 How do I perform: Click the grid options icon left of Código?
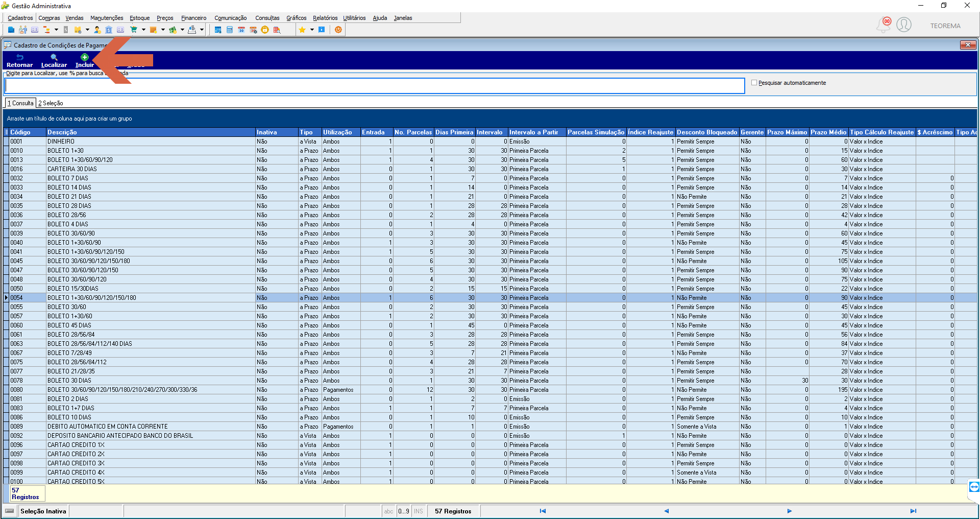coord(6,132)
